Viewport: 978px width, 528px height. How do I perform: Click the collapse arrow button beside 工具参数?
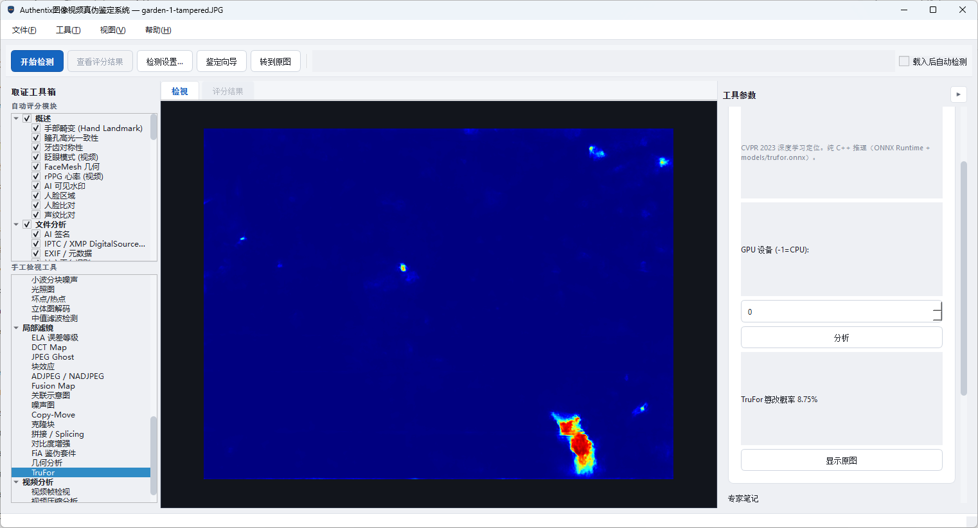[958, 95]
